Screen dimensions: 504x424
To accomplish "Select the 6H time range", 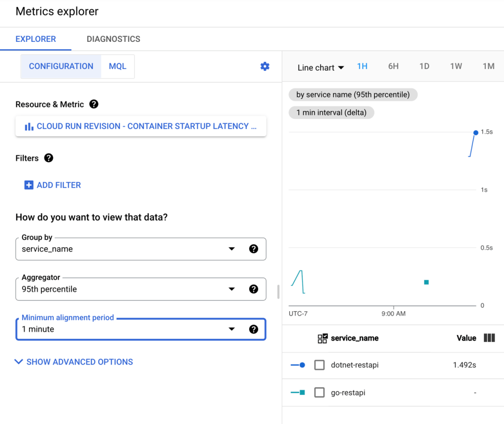I will click(x=393, y=66).
